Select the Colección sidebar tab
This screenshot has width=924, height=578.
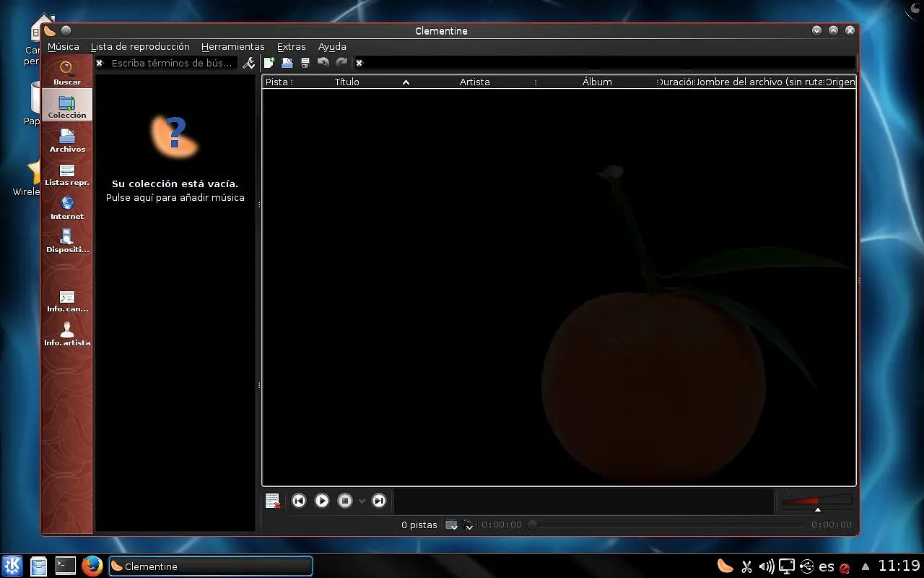tap(67, 105)
